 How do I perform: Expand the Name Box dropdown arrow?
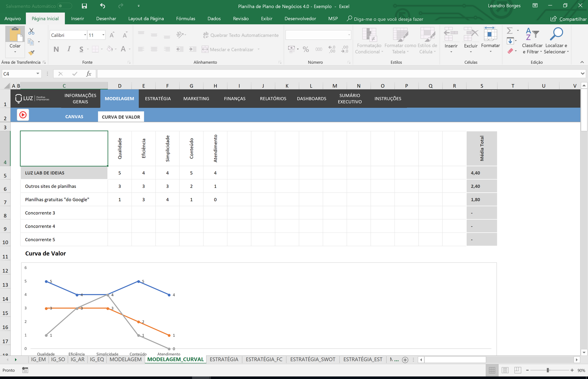[38, 74]
